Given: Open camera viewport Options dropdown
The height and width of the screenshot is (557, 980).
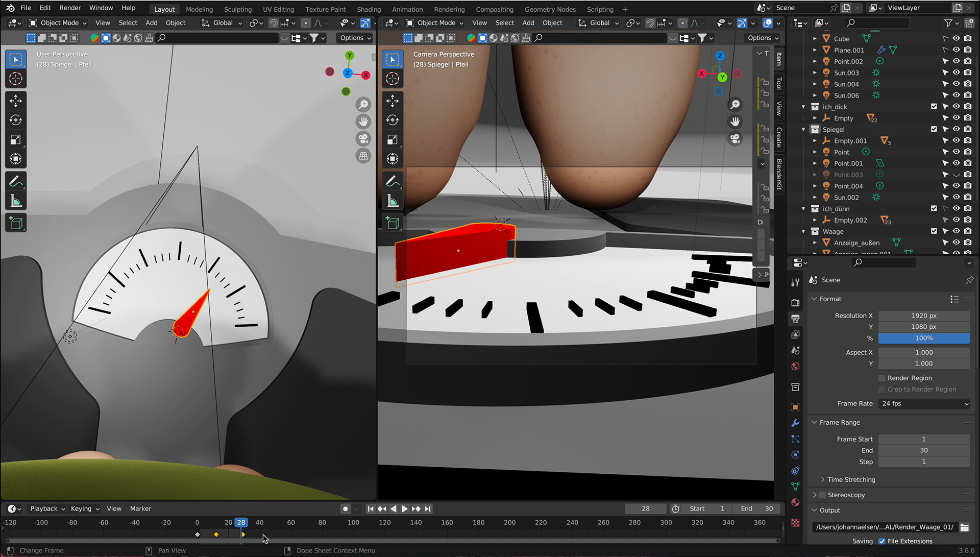Looking at the screenshot, I should pyautogui.click(x=763, y=38).
